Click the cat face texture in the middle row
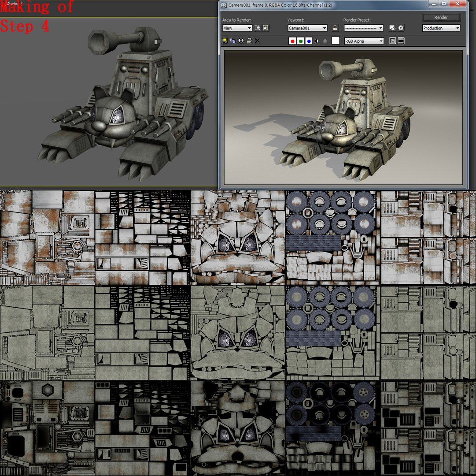The height and width of the screenshot is (476, 476). coord(238,333)
